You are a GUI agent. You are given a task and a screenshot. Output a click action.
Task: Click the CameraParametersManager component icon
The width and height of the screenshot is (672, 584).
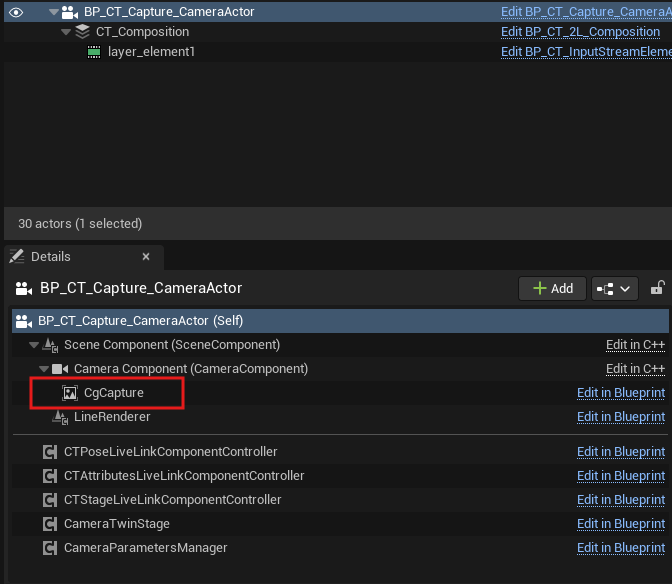[50, 548]
